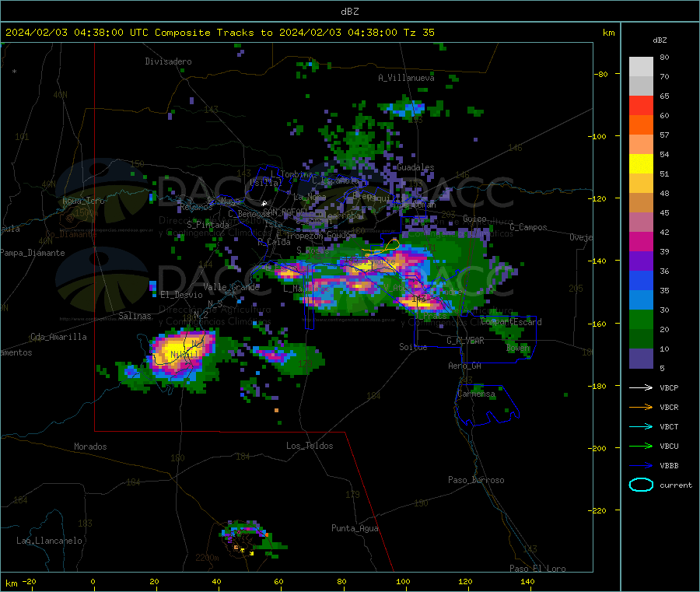Click the 'S_Pintada' map label
The image size is (700, 592).
point(208,224)
